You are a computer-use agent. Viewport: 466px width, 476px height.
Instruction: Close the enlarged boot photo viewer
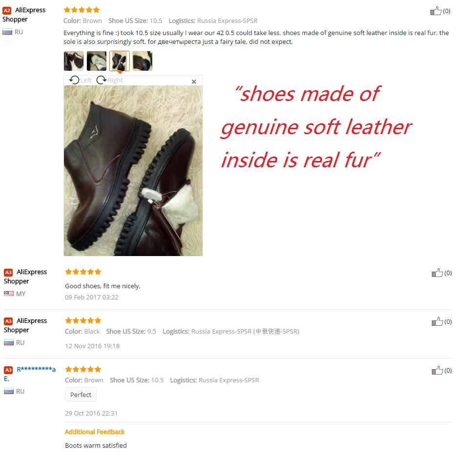[x=194, y=81]
